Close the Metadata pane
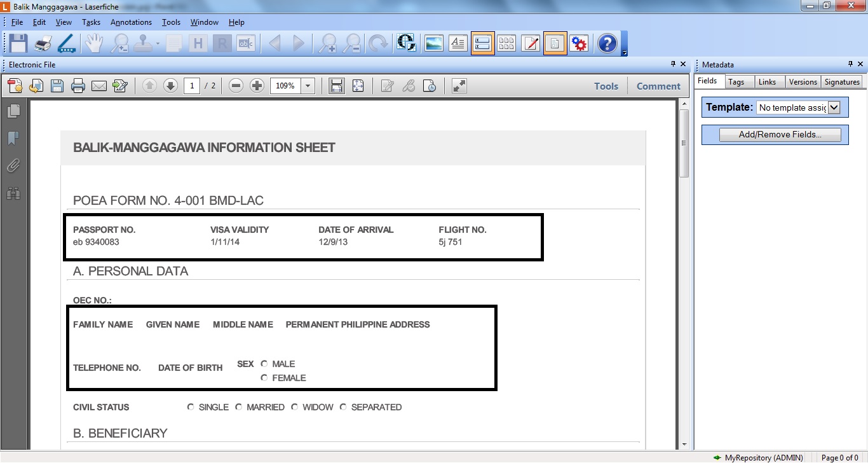This screenshot has width=868, height=463. click(x=860, y=64)
